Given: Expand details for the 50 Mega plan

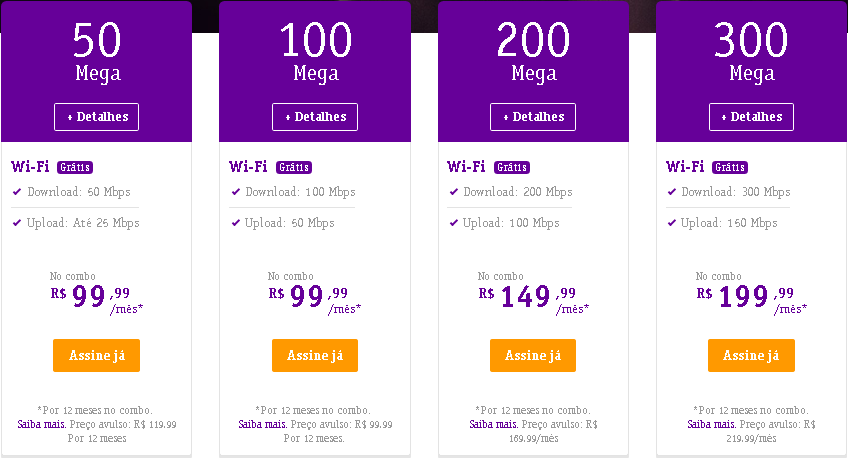Looking at the screenshot, I should [96, 117].
